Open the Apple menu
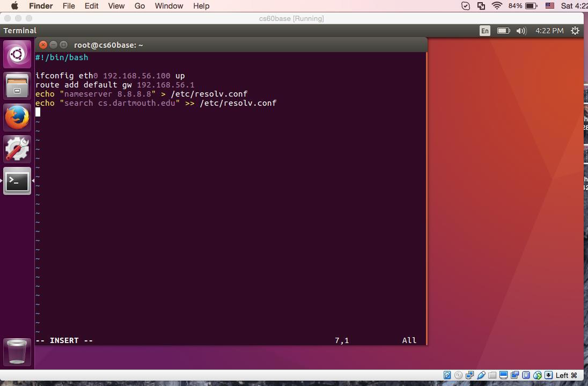Image resolution: width=588 pixels, height=386 pixels. coord(14,6)
